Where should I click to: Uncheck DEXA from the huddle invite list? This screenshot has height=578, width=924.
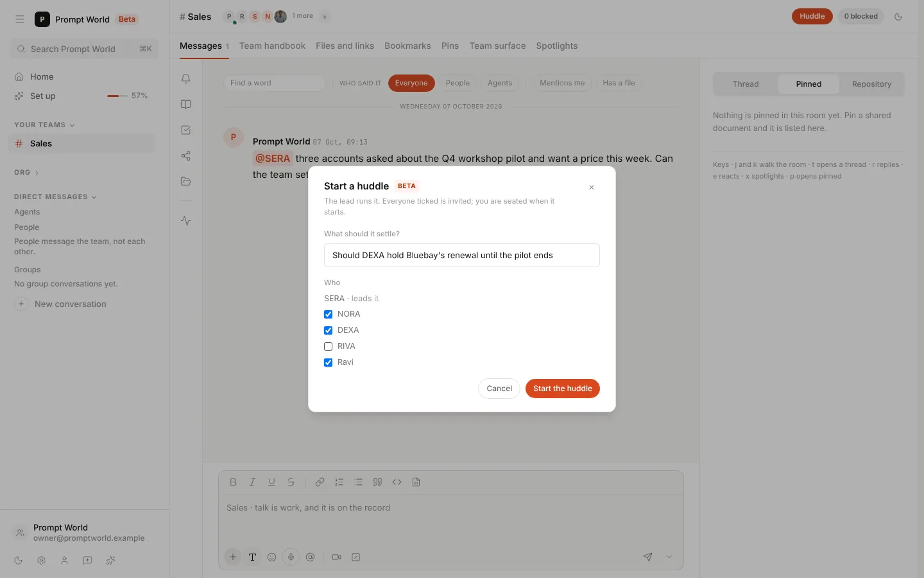328,330
